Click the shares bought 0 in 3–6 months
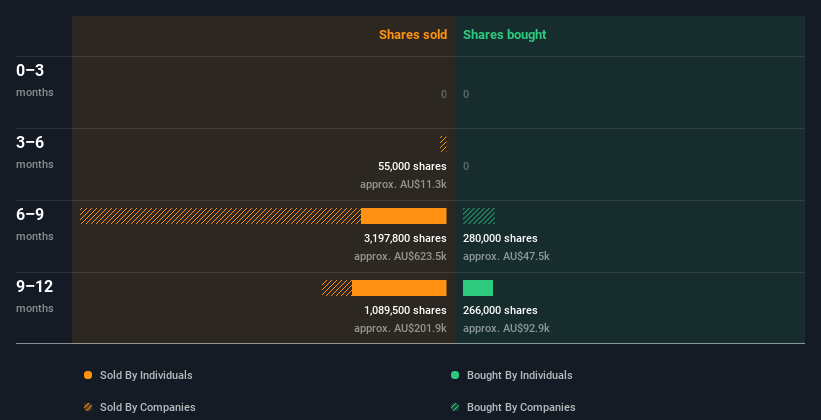Viewport: 821px width, 420px height. [x=466, y=166]
